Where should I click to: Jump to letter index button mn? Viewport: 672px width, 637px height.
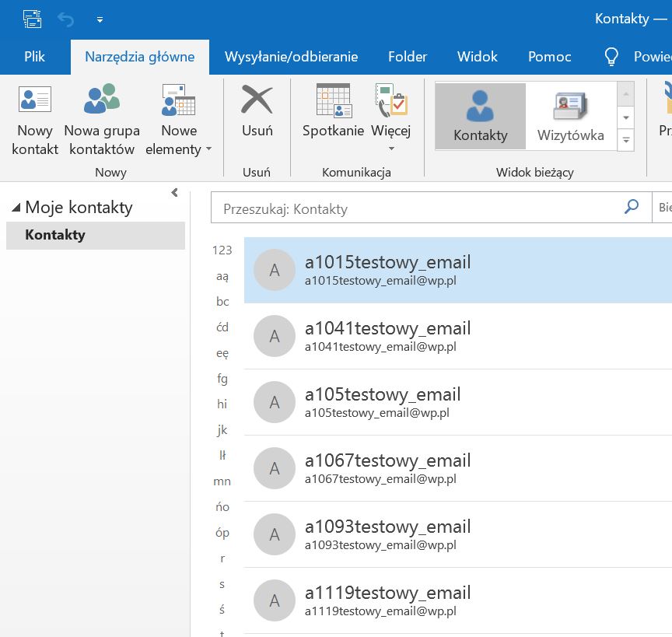222,481
